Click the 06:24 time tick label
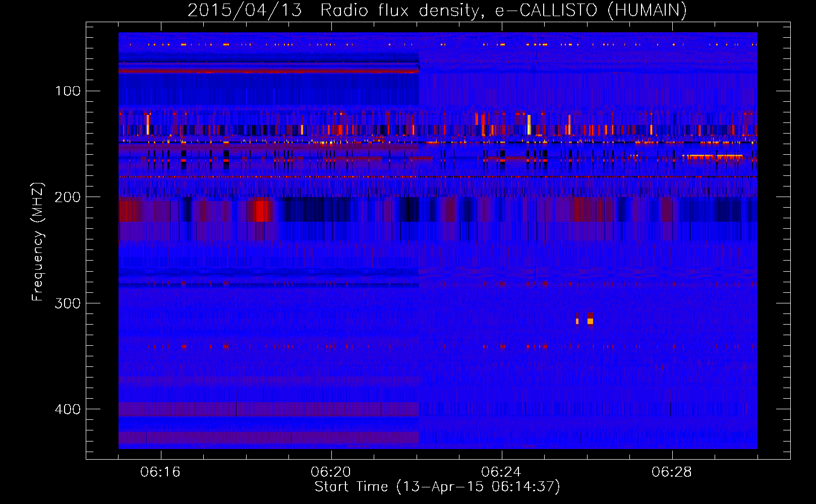 [x=501, y=472]
